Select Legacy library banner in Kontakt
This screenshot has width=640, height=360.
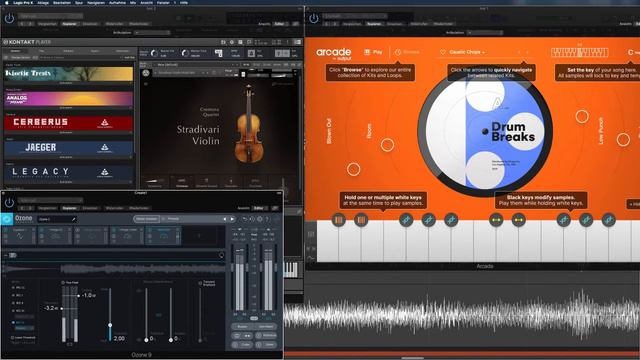[x=69, y=172]
